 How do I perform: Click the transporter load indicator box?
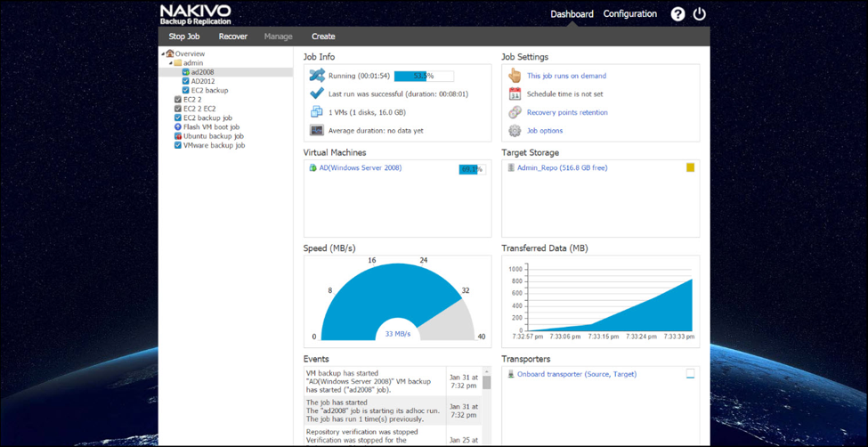point(690,374)
